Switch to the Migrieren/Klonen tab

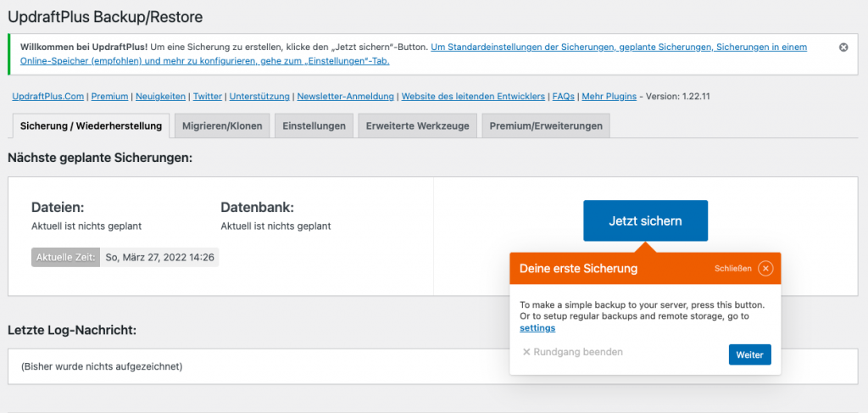tap(222, 126)
